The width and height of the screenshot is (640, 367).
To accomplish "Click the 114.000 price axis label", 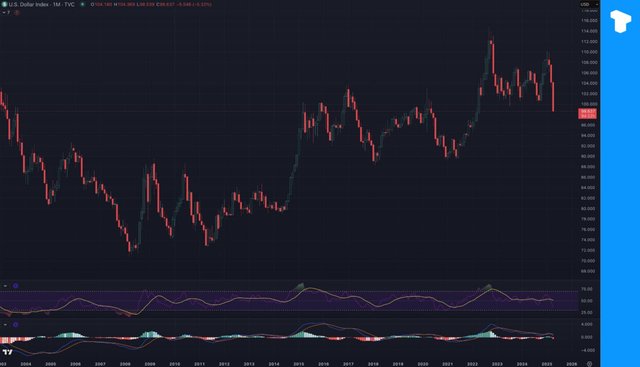I will (x=589, y=31).
